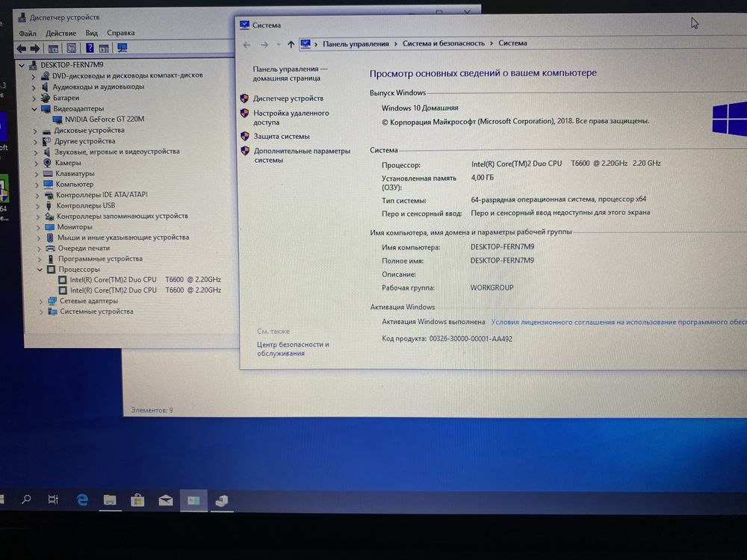Select the Очереди печати category
This screenshot has width=747, height=560.
84,248
